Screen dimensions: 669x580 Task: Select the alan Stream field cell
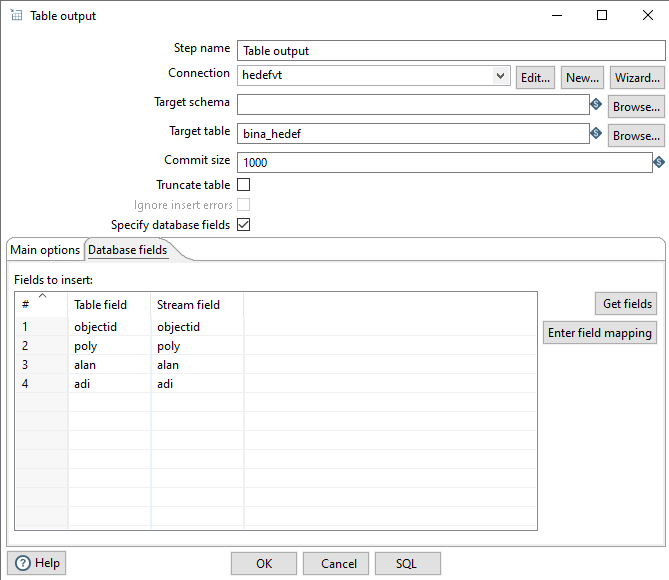click(197, 365)
